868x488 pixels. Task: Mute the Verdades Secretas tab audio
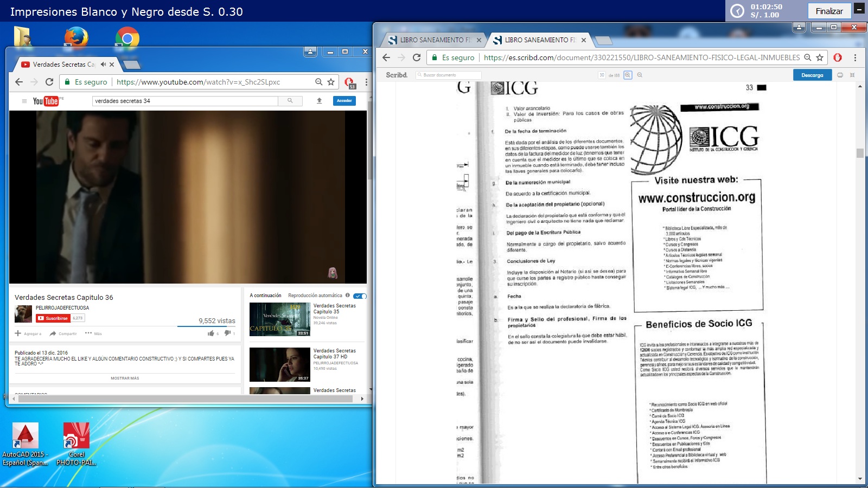pos(103,65)
